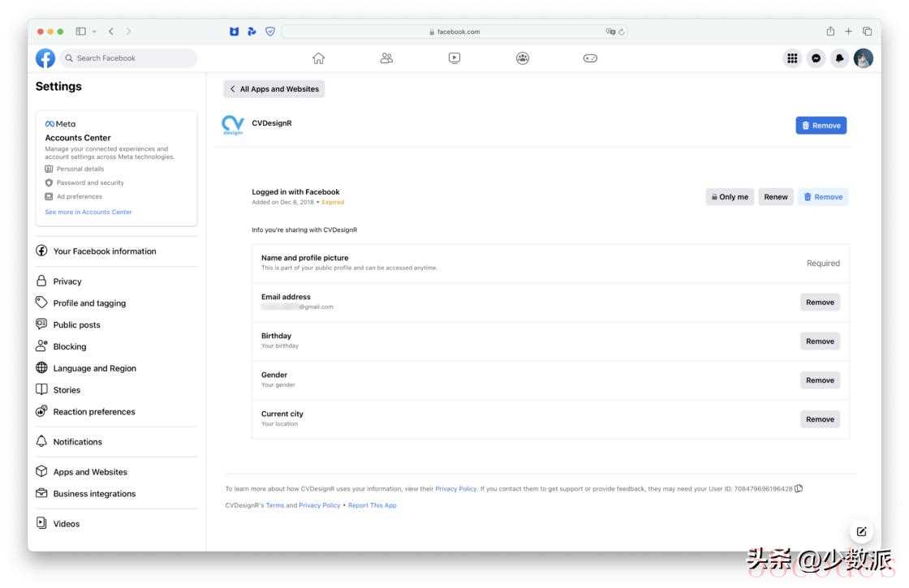Screen dimensions: 909x588
Task: Click the Name and profile picture row
Action: (x=550, y=263)
